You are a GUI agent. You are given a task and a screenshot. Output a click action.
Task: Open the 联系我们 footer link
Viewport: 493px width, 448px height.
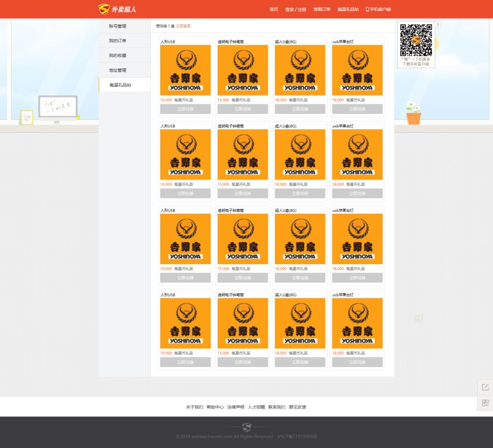276,407
